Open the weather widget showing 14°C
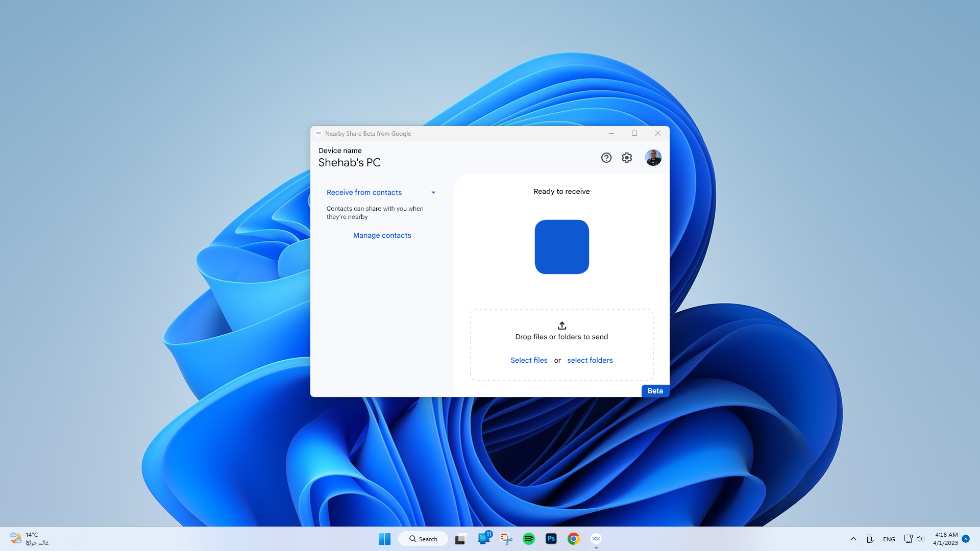 coord(29,539)
